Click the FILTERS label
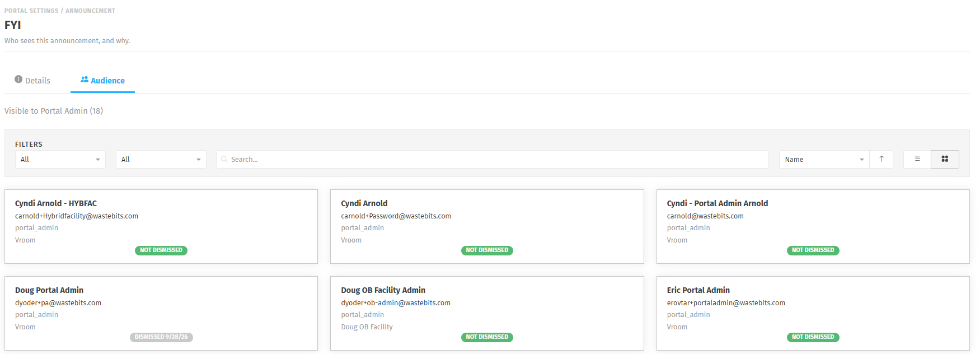The height and width of the screenshot is (354, 980). pyautogui.click(x=29, y=145)
